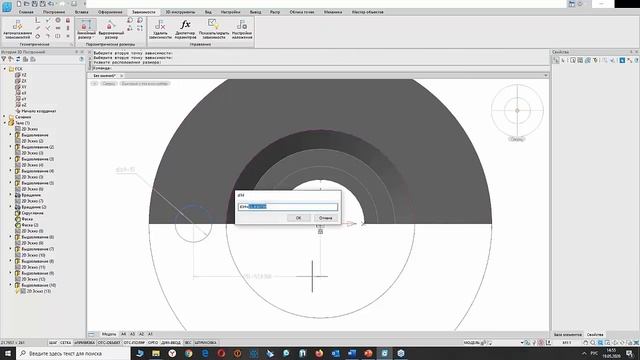Expand the Выдавливание (8) tree node
The height and width of the screenshot is (360, 640).
pyautogui.click(x=11, y=260)
